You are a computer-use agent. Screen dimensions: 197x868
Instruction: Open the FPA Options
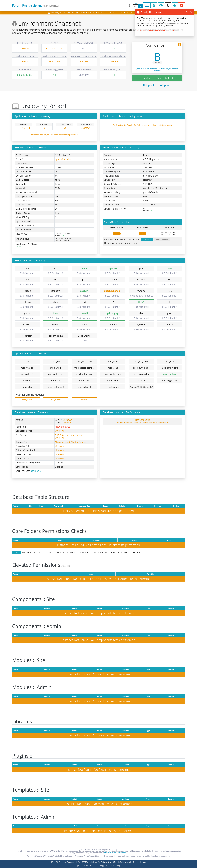[x=157, y=85]
